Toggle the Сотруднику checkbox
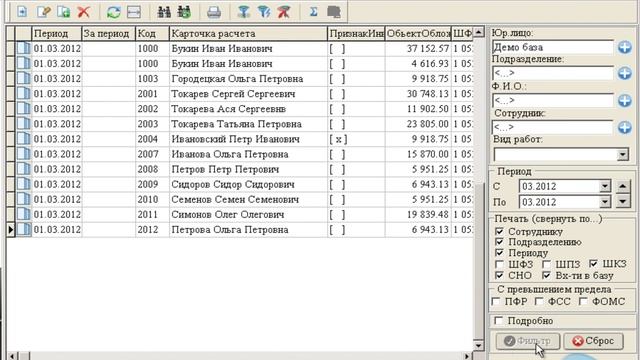Screen dimensions: 640x360 pos(499,231)
